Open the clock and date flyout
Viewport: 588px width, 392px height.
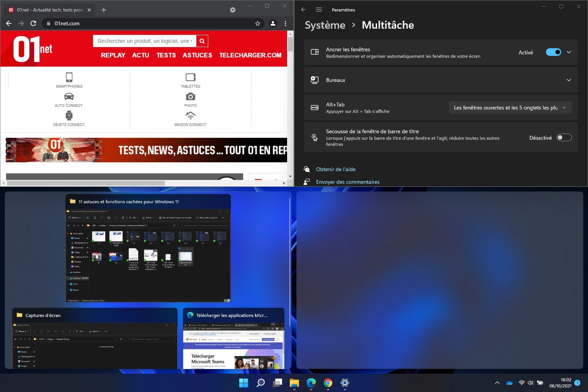[560, 383]
